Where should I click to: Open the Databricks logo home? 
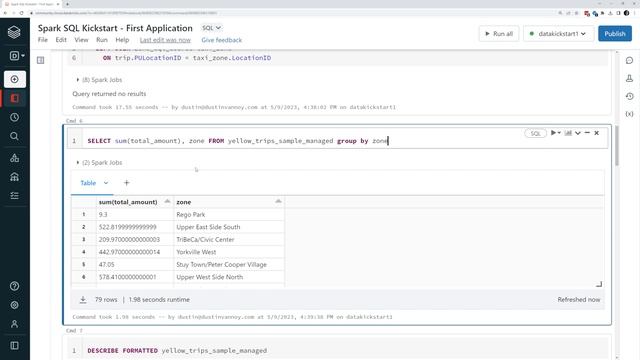pyautogui.click(x=14, y=32)
